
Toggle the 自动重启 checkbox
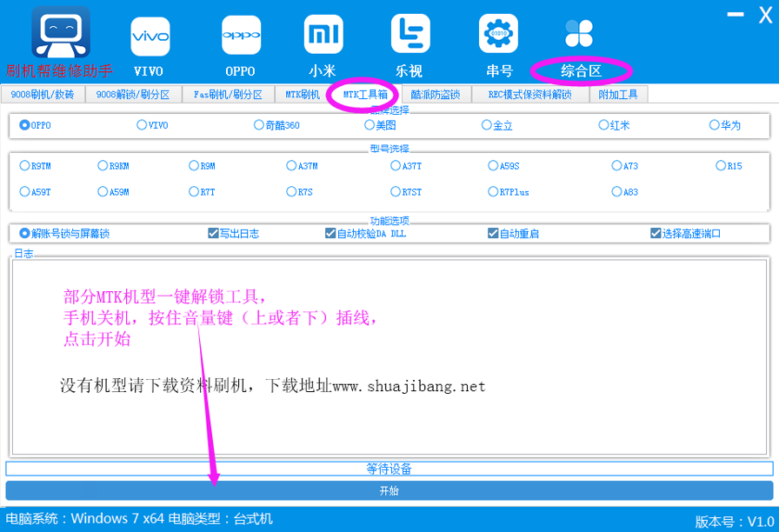(x=493, y=234)
